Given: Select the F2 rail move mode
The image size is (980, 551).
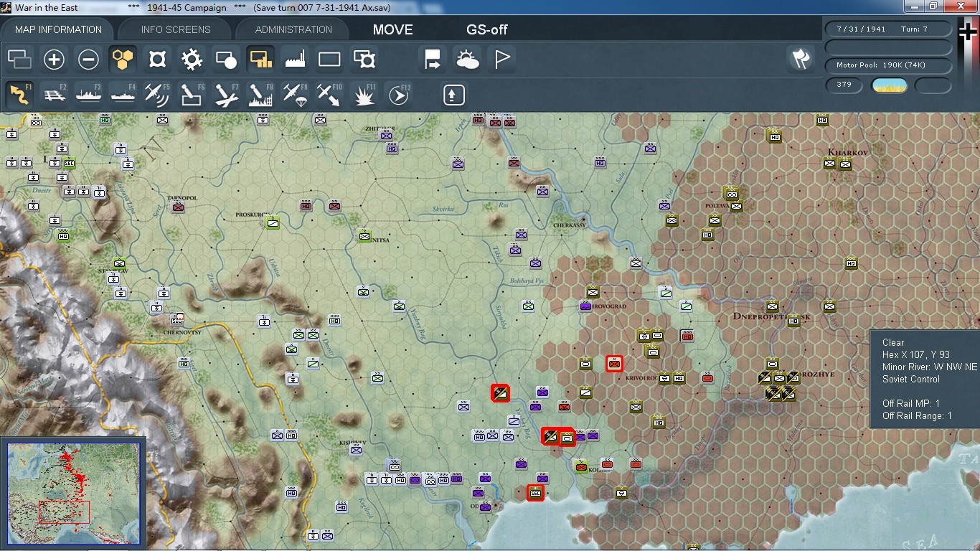Looking at the screenshot, I should [x=55, y=95].
